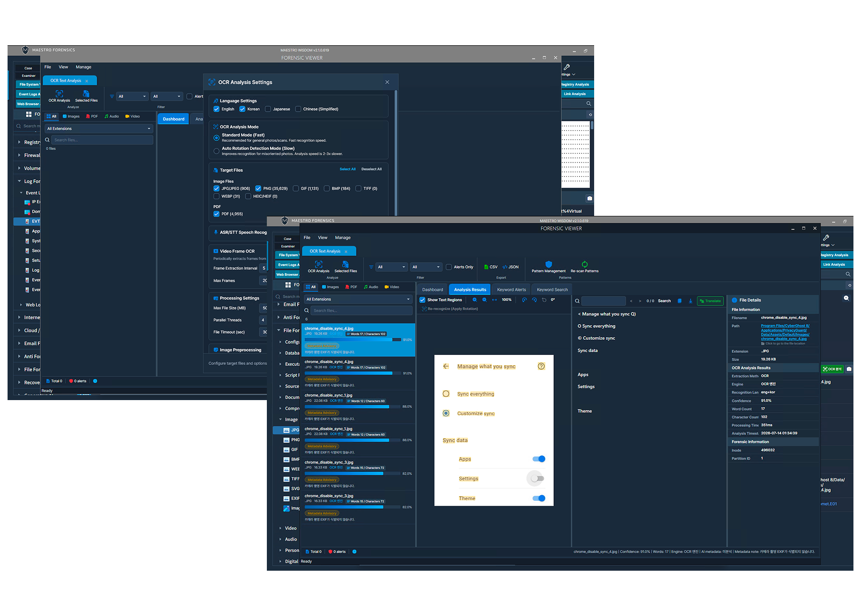Viewport: 861px width, 616px height.
Task: Click 91.0% confidence bar of first chrome_disable_sync_4.jpg
Action: click(x=354, y=340)
